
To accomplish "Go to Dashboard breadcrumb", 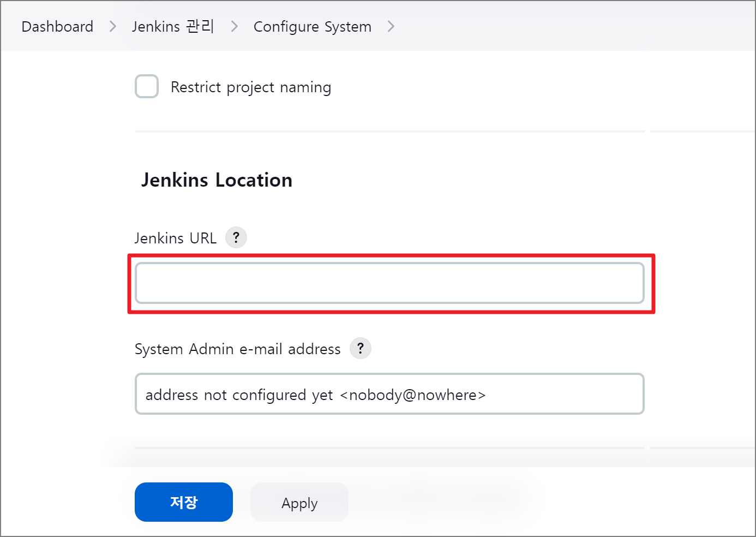I will point(57,26).
